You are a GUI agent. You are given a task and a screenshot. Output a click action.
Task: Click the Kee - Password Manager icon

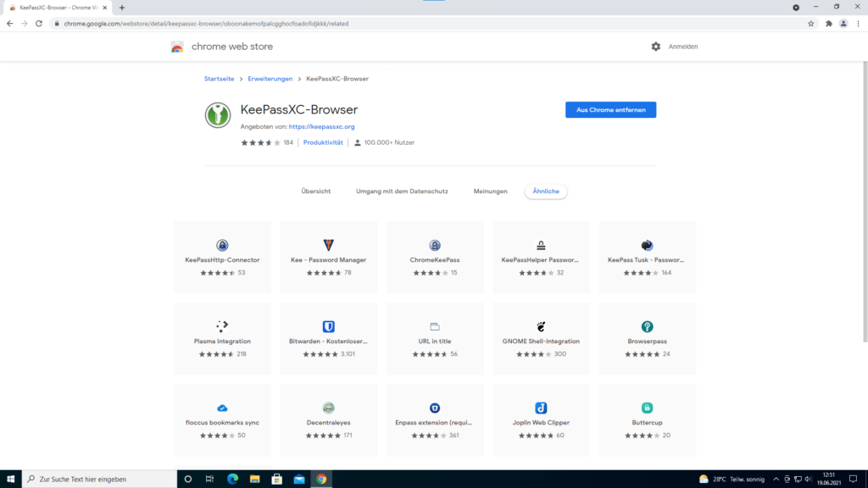coord(328,245)
